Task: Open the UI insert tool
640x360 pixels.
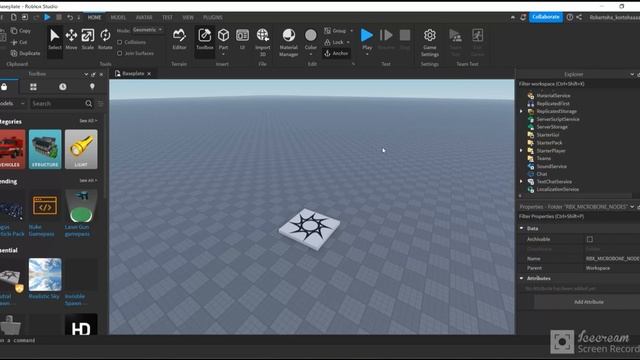Action: click(x=242, y=39)
